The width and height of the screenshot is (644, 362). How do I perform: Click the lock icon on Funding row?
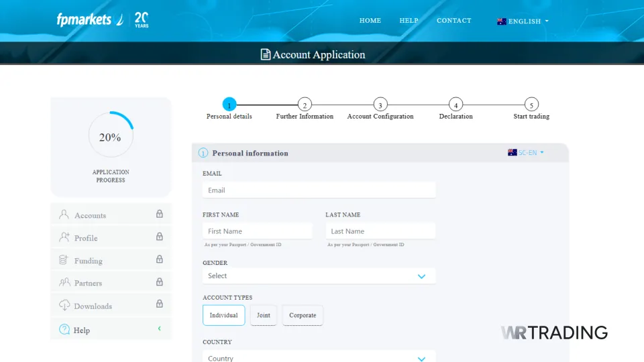coord(160,259)
